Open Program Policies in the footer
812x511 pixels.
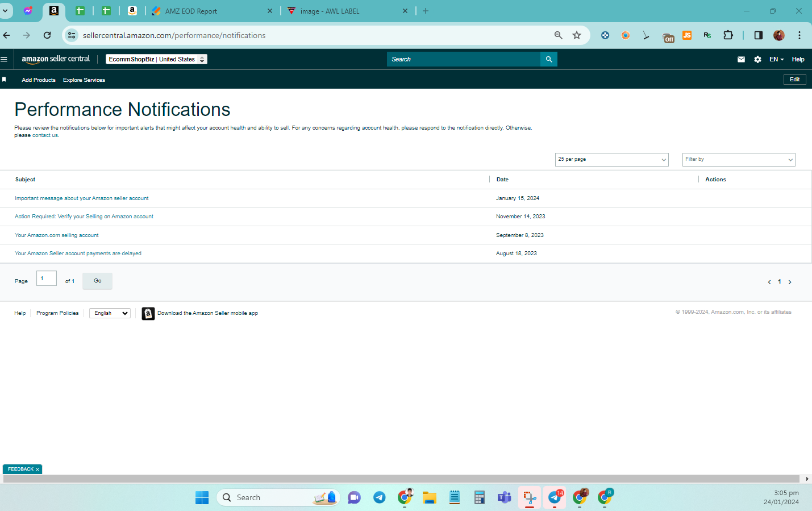[57, 313]
